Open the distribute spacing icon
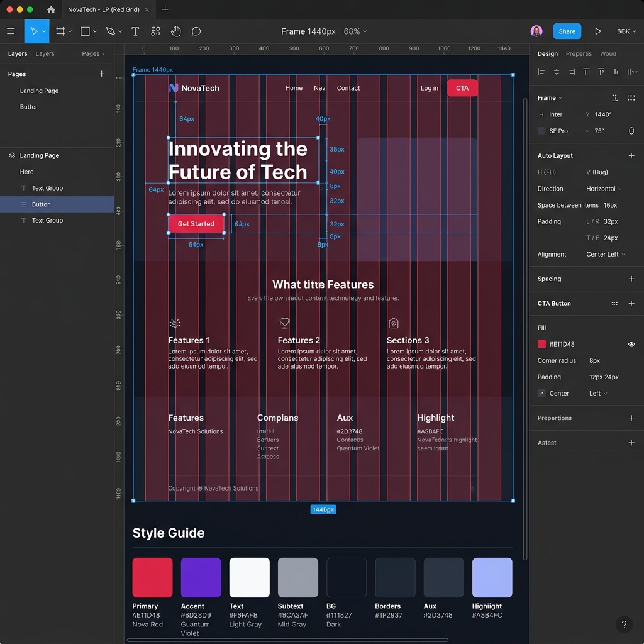Viewport: 644px width, 644px height. [632, 72]
